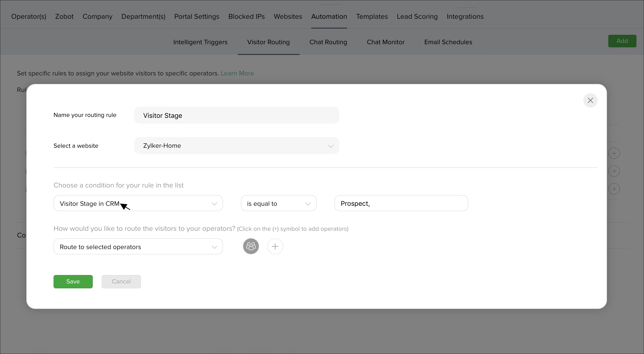Screen dimensions: 644x354
Task: Switch to the Chat Monitor tab
Action: (386, 42)
